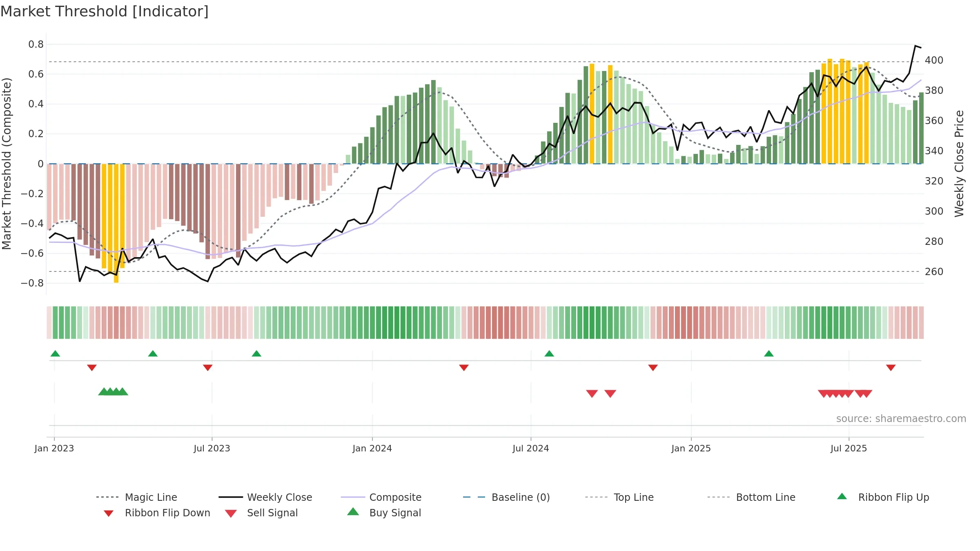Toggle the Baseline (0) legend entry
The image size is (980, 551).
coord(506,497)
